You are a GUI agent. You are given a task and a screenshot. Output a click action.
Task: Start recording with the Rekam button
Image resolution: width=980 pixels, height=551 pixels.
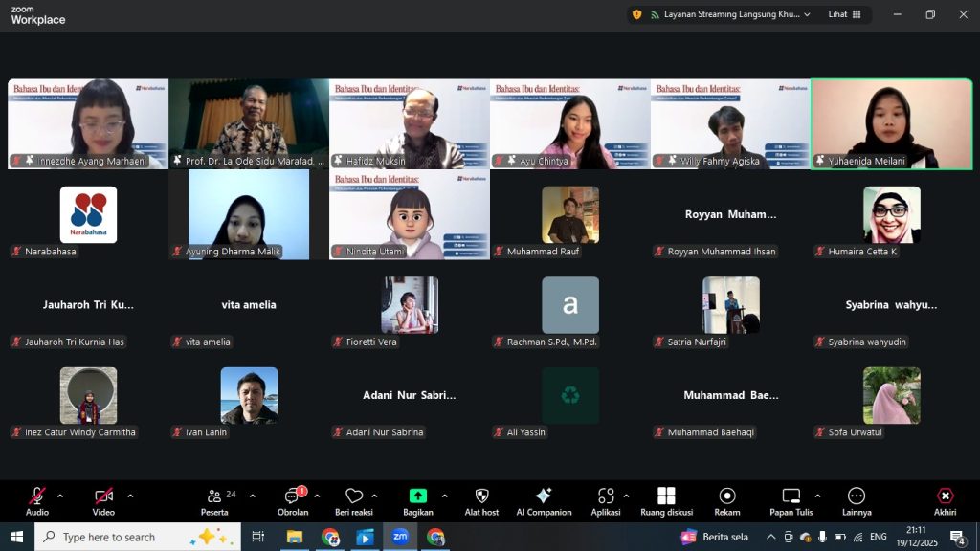727,499
